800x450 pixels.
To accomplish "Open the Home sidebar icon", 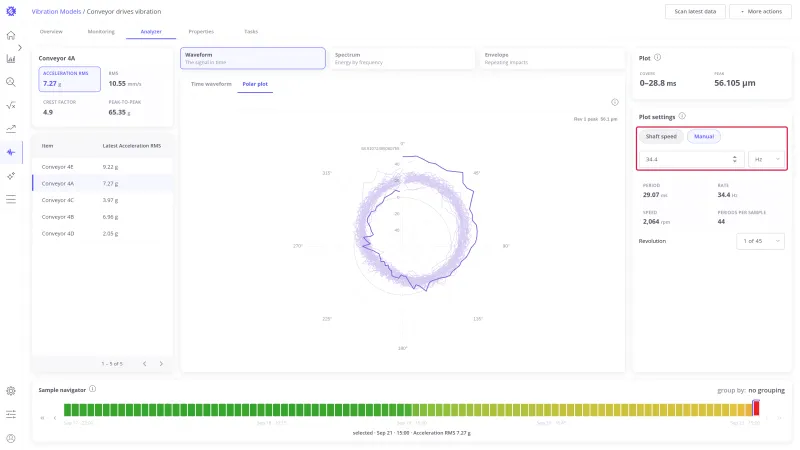I will [11, 35].
